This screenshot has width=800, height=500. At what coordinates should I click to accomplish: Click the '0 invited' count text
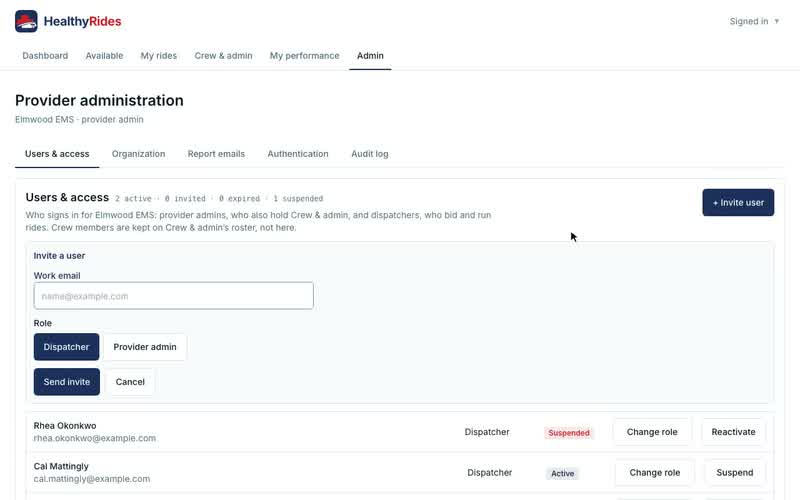click(185, 198)
